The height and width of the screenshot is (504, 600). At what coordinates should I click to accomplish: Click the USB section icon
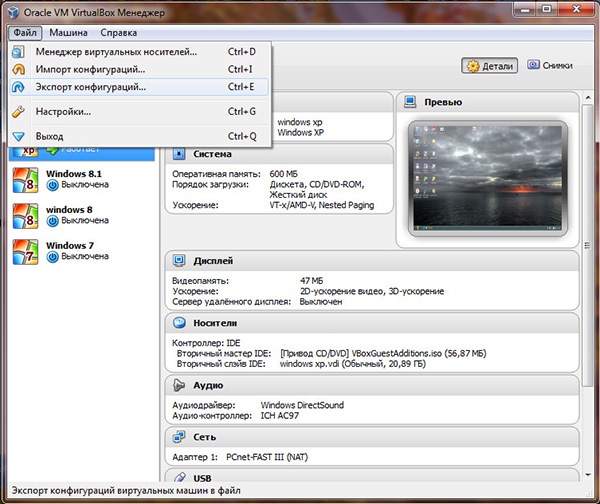pyautogui.click(x=178, y=478)
